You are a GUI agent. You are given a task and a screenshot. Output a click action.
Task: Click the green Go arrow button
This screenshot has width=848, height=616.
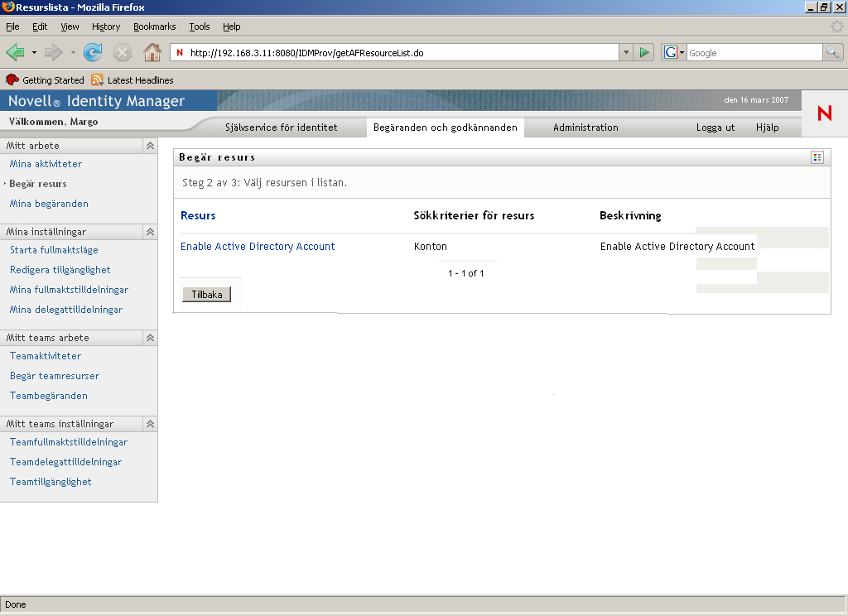pyautogui.click(x=644, y=52)
